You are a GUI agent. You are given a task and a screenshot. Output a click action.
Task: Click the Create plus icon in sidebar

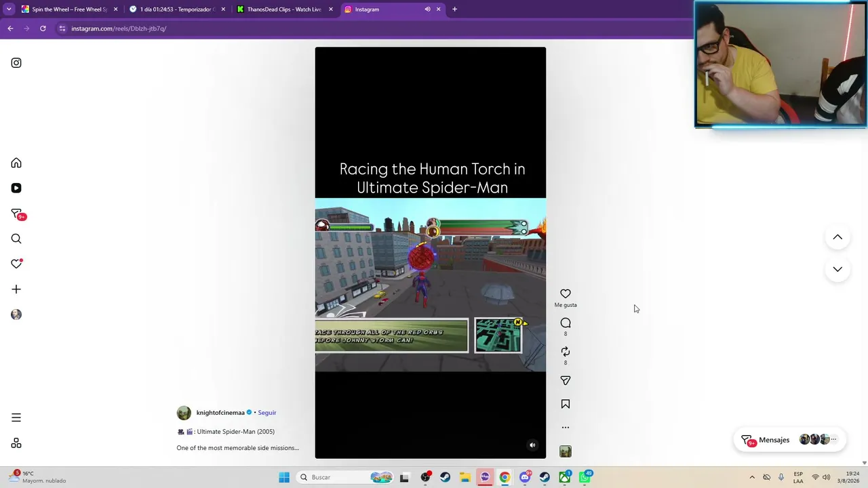[x=16, y=289]
